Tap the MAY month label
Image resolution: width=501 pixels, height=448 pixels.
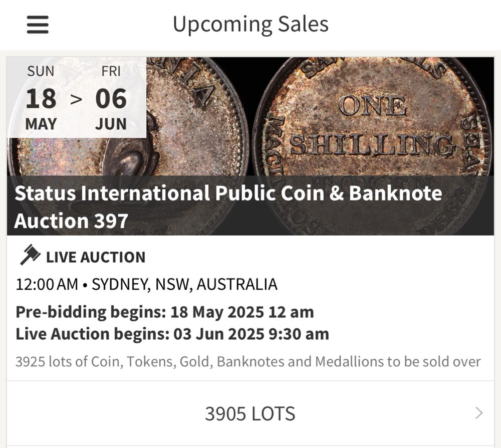click(x=41, y=124)
